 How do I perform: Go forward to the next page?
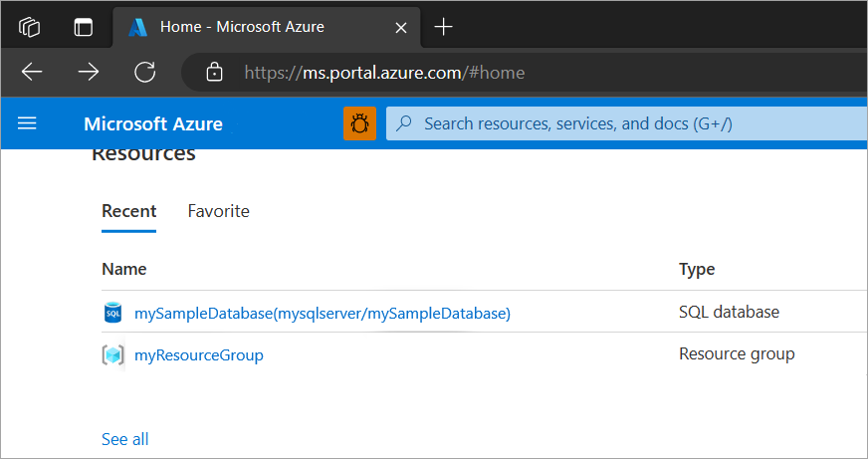tap(89, 72)
